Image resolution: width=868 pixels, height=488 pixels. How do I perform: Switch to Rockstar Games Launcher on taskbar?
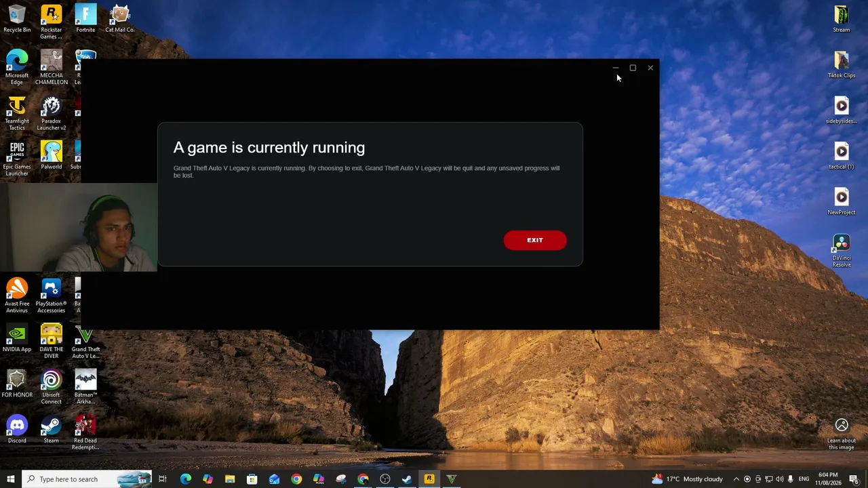(429, 479)
